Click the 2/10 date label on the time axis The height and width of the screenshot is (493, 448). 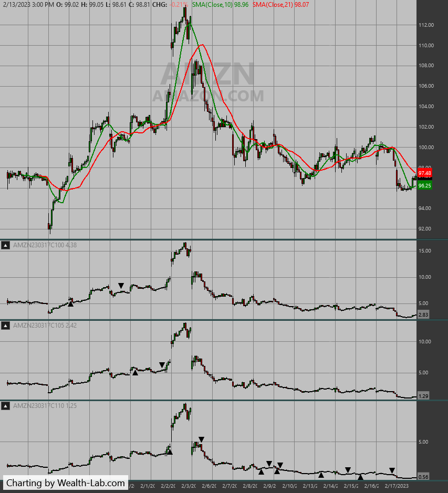[289, 486]
